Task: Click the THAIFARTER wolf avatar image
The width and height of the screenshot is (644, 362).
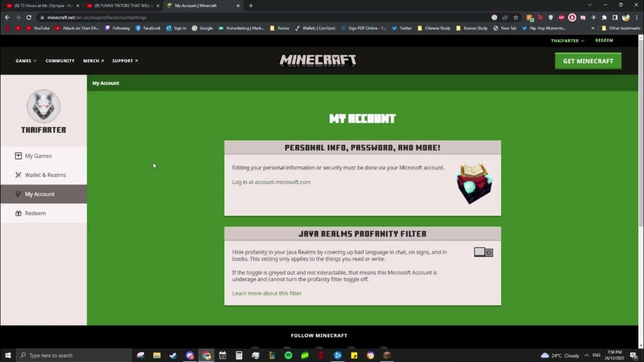Action: (x=43, y=106)
